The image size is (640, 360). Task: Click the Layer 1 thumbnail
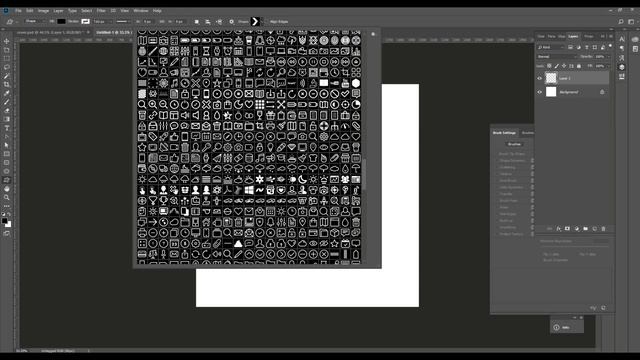[x=551, y=78]
